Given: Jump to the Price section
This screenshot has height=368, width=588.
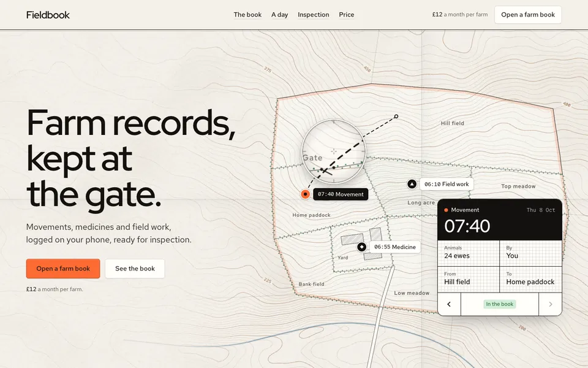Looking at the screenshot, I should click(347, 15).
